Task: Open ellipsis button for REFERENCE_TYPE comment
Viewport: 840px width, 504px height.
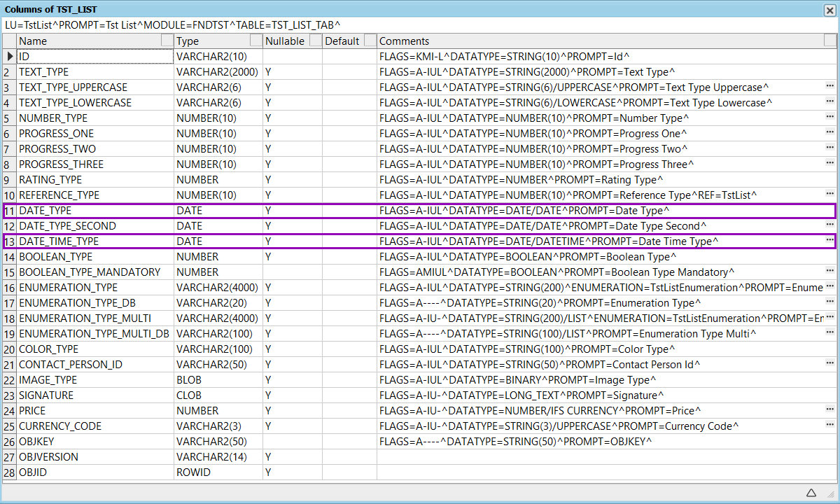Action: pos(829,195)
